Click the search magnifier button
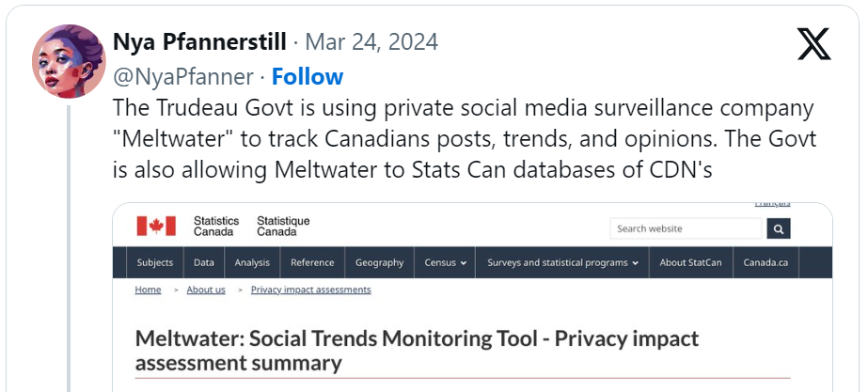Image resolution: width=868 pixels, height=392 pixels. click(x=779, y=228)
